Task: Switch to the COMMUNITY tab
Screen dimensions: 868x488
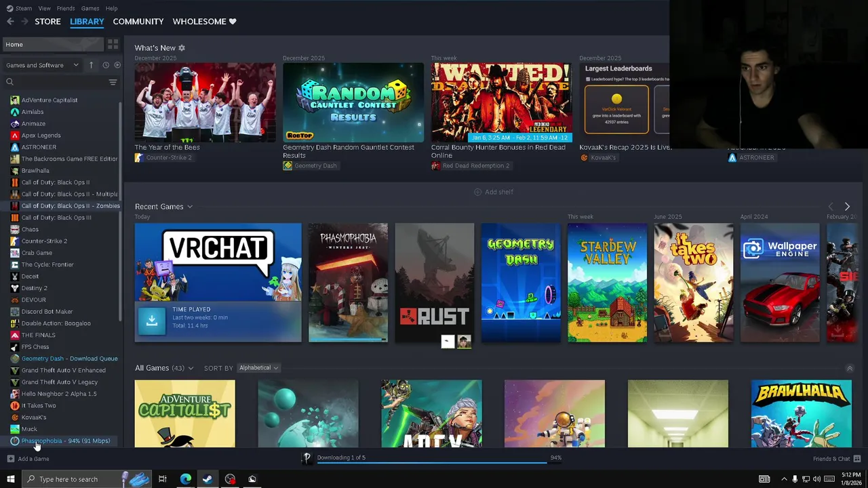Action: point(138,22)
